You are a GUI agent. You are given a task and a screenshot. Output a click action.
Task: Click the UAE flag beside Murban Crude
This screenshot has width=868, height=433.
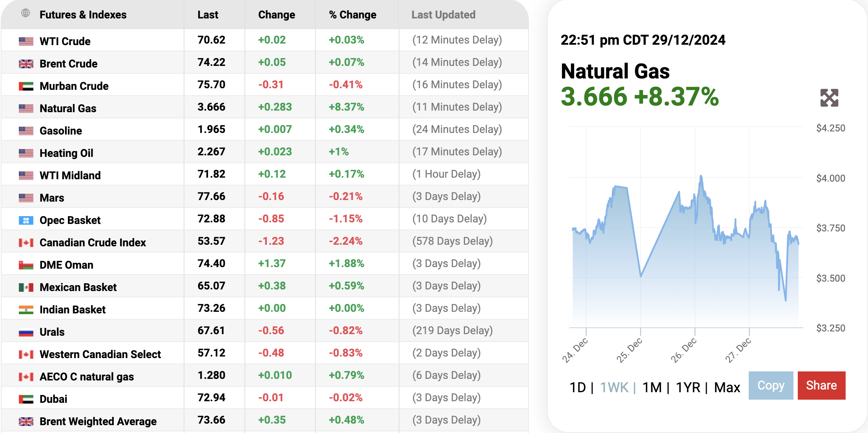(26, 86)
